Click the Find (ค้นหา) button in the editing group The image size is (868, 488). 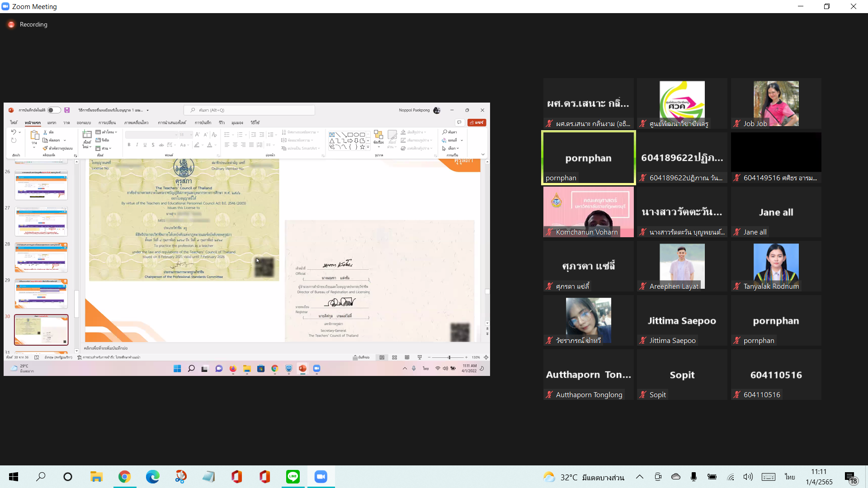(x=450, y=132)
